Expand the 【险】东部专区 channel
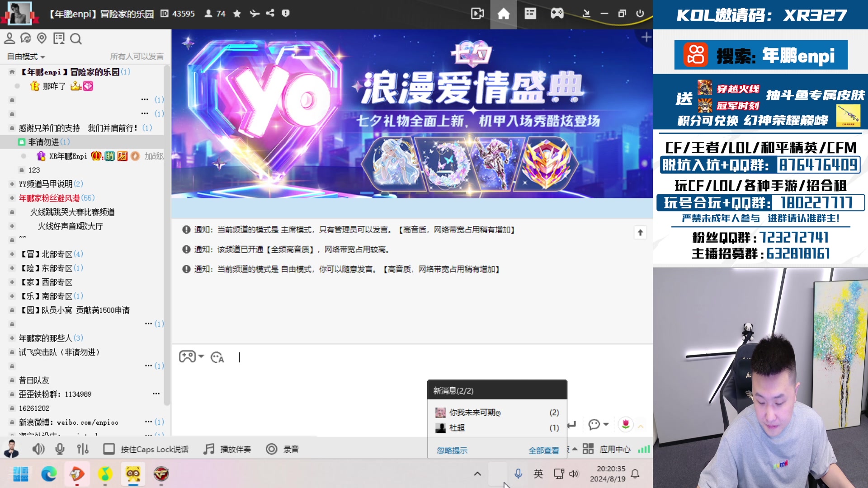This screenshot has height=488, width=868. coord(12,268)
